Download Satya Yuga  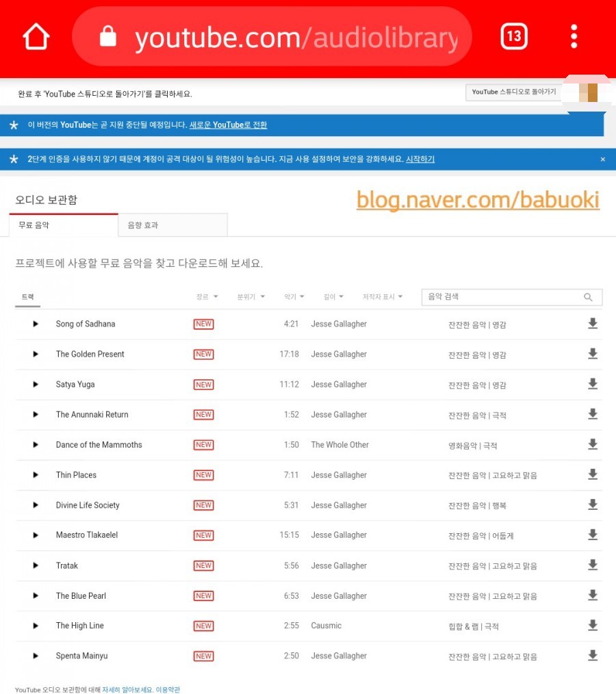pos(593,384)
